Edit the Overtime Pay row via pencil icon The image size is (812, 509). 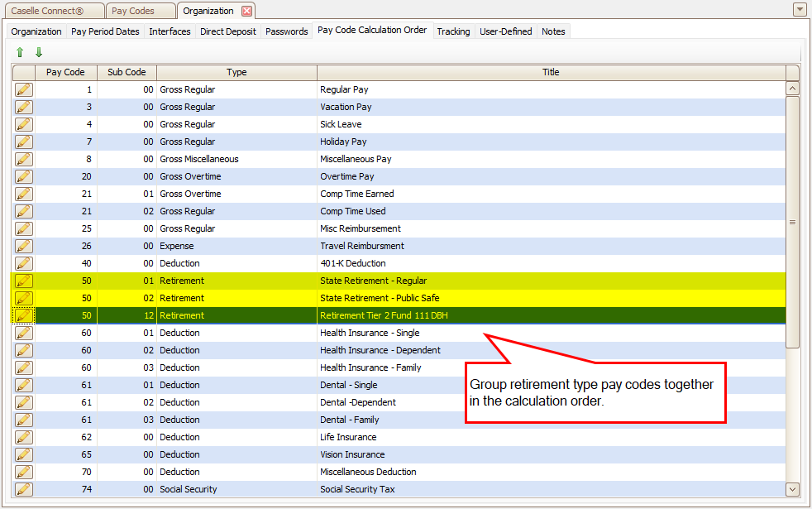point(24,176)
